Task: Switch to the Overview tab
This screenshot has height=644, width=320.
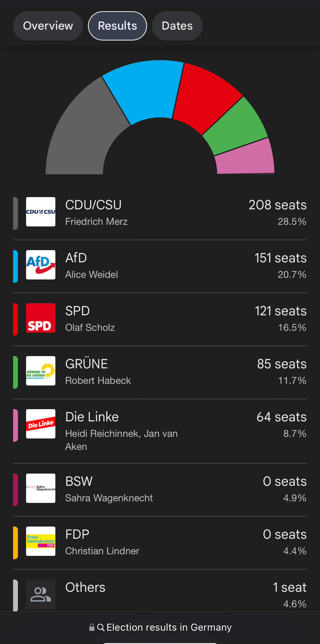Action: click(48, 26)
